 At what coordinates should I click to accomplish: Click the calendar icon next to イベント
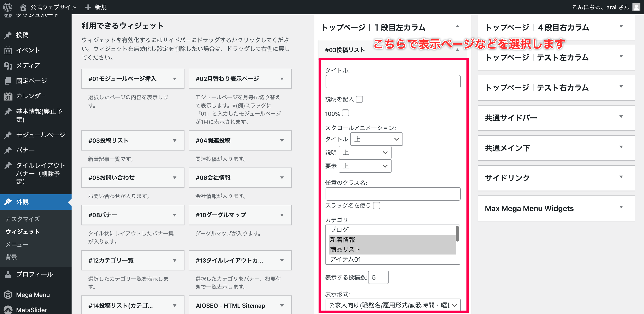point(8,50)
